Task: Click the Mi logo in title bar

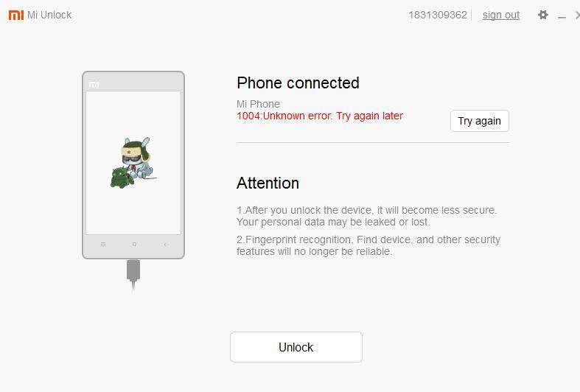Action: pyautogui.click(x=16, y=15)
